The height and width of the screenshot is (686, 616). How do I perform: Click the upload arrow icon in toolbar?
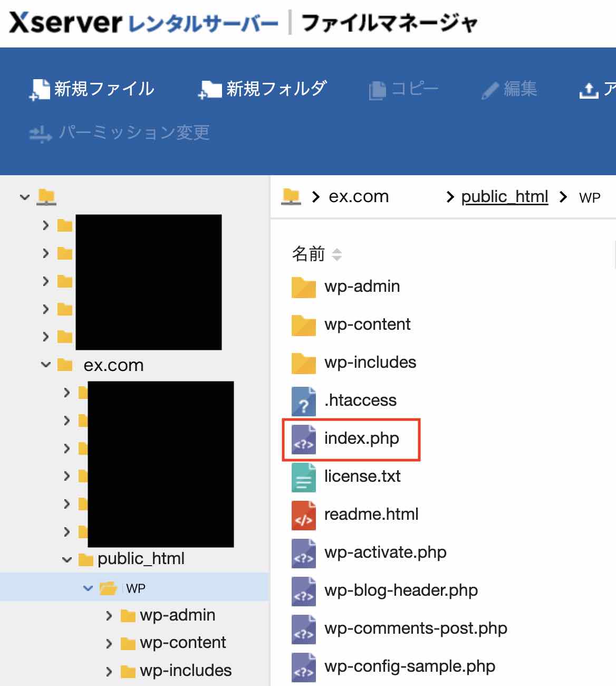coord(589,90)
